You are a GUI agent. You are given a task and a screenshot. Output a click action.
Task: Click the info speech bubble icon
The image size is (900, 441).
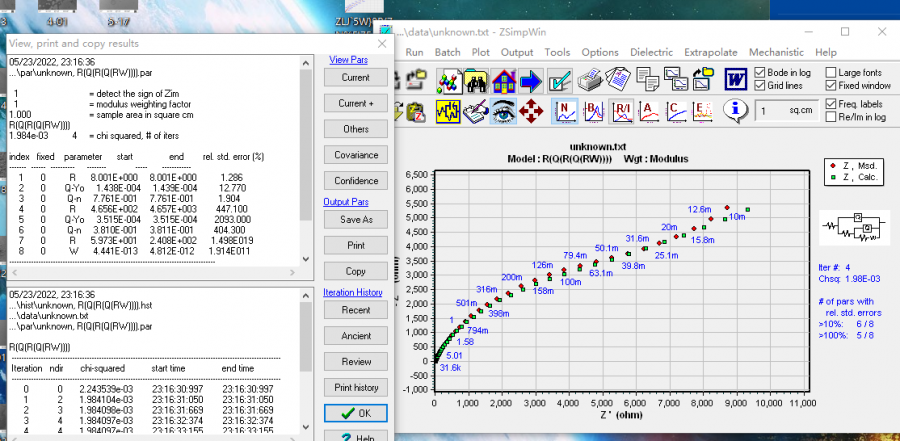click(x=736, y=110)
